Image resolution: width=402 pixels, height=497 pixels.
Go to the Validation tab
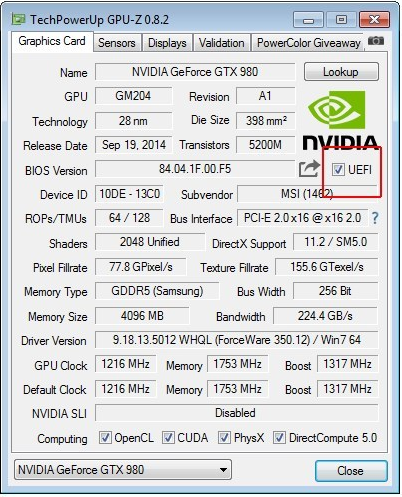click(222, 43)
